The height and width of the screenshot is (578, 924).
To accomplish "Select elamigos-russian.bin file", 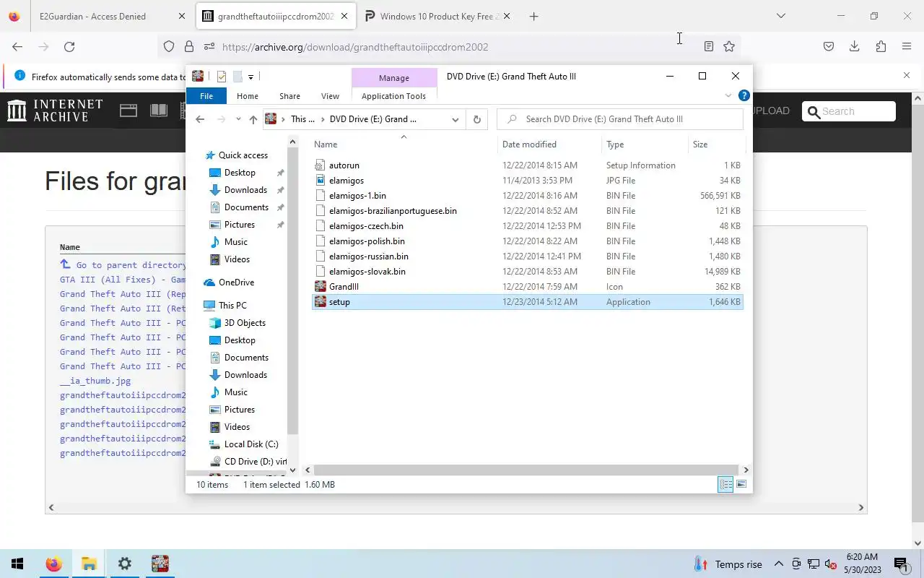I will coord(368,256).
